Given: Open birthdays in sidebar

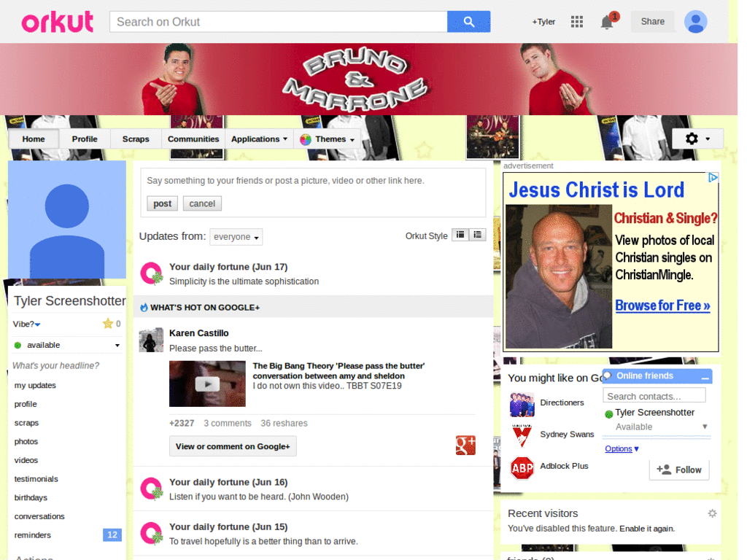Looking at the screenshot, I should [31, 497].
